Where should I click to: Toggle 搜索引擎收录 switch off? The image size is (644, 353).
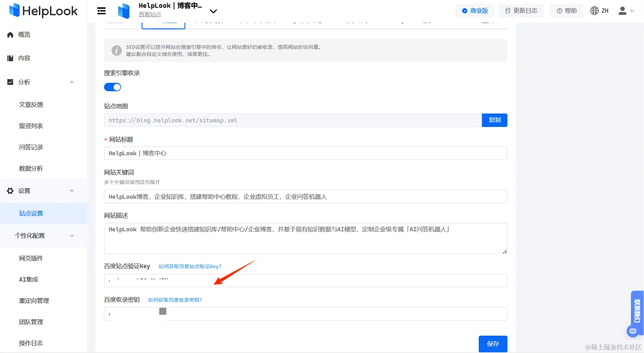pos(113,87)
